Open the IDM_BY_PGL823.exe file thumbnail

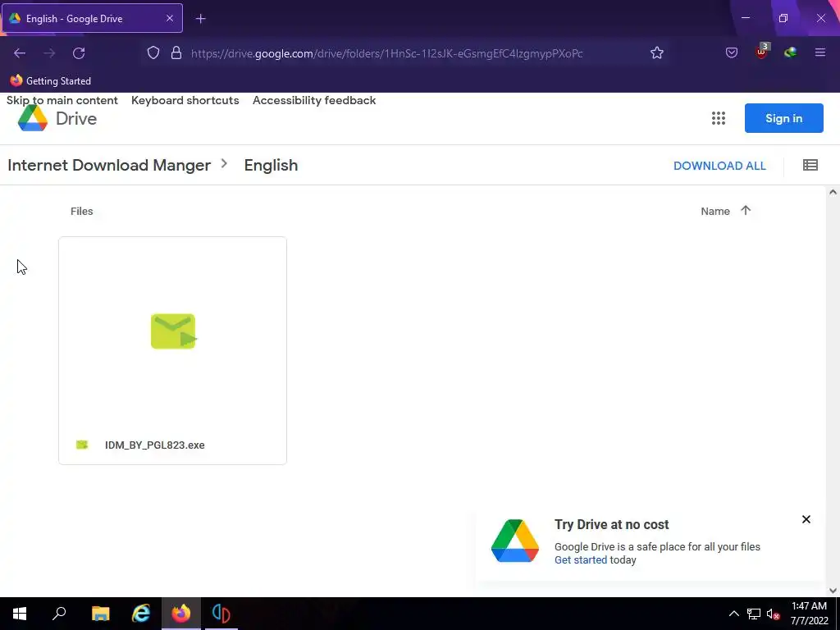click(172, 331)
